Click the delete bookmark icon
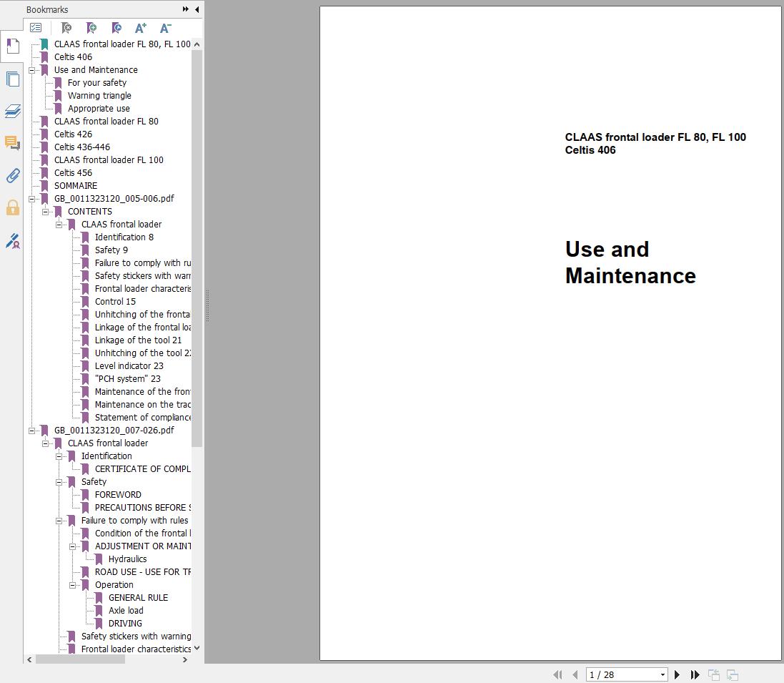The height and width of the screenshot is (683, 784). click(66, 28)
